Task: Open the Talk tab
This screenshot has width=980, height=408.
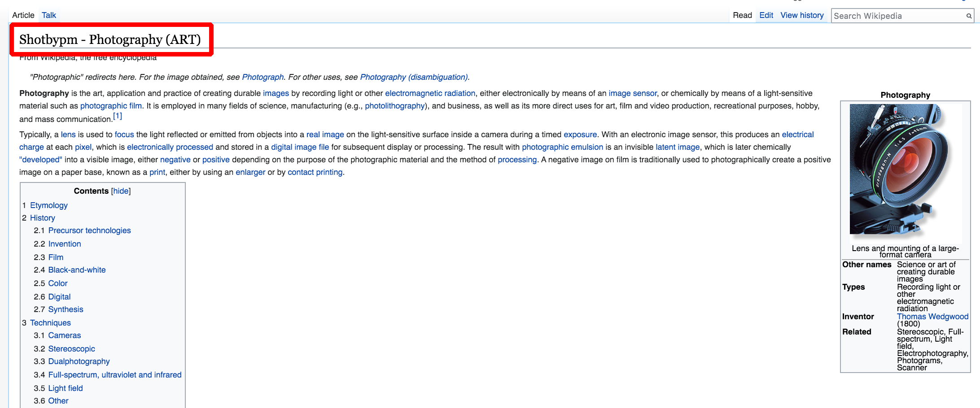Action: pyautogui.click(x=49, y=15)
